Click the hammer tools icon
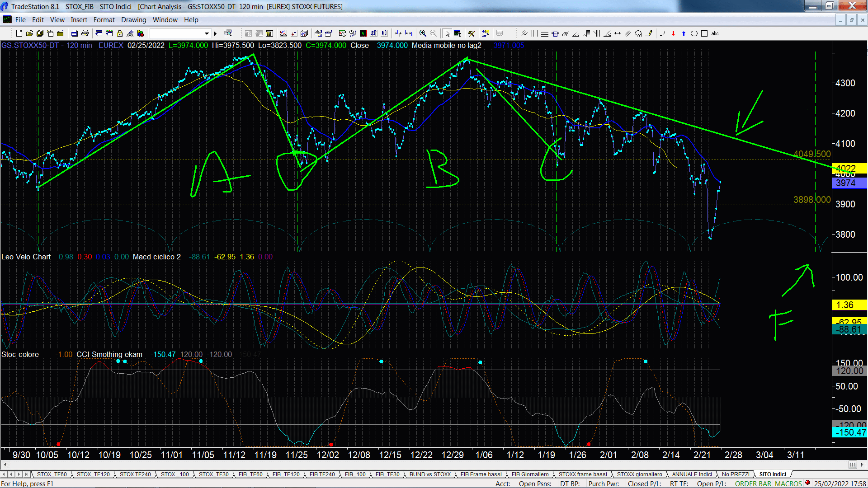868x488 pixels. (x=471, y=33)
